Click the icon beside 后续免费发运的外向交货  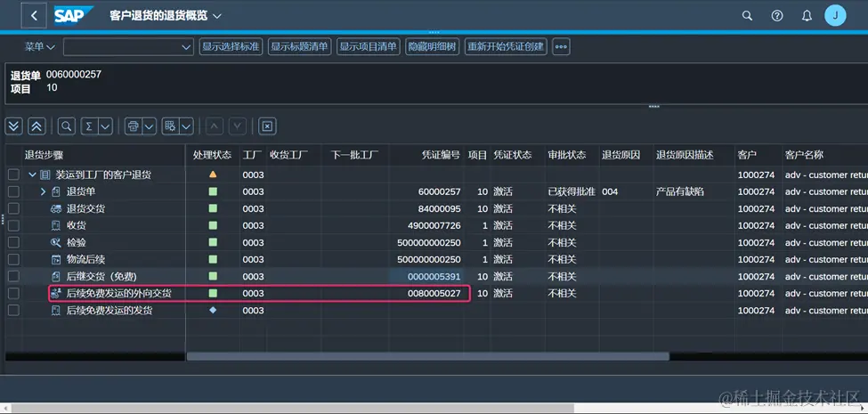tap(56, 293)
